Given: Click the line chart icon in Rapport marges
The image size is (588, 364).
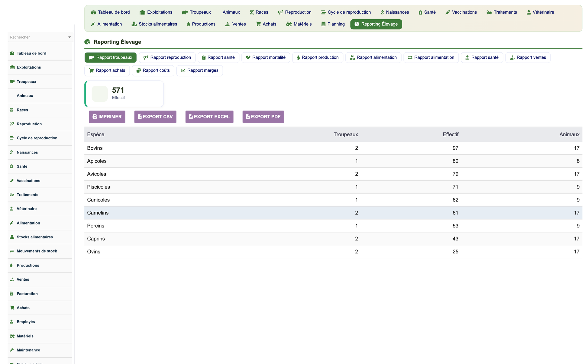Looking at the screenshot, I should click(x=183, y=70).
